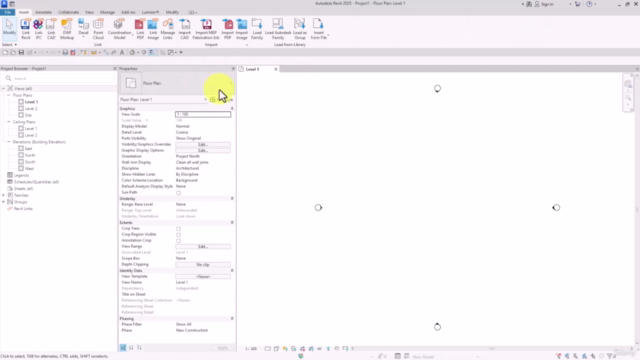Screen dimensions: 640x360
Task: Click the filter icon in status bar
Action: click(x=610, y=356)
